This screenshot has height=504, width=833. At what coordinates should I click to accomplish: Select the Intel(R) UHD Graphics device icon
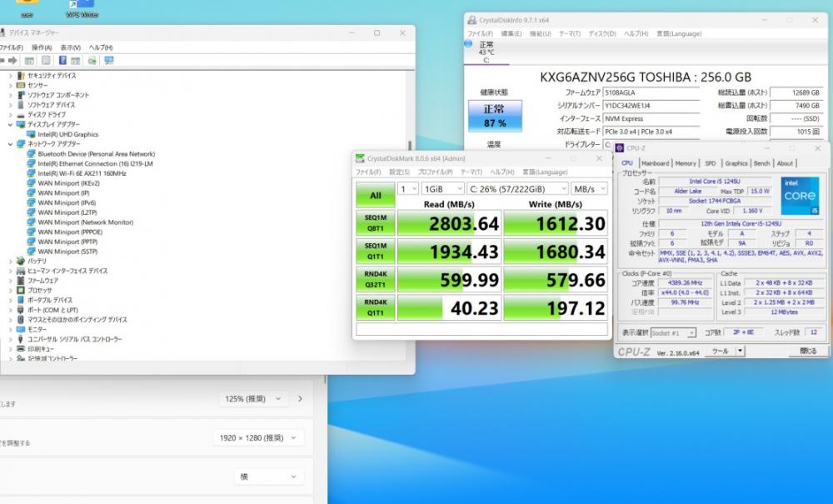click(x=31, y=134)
